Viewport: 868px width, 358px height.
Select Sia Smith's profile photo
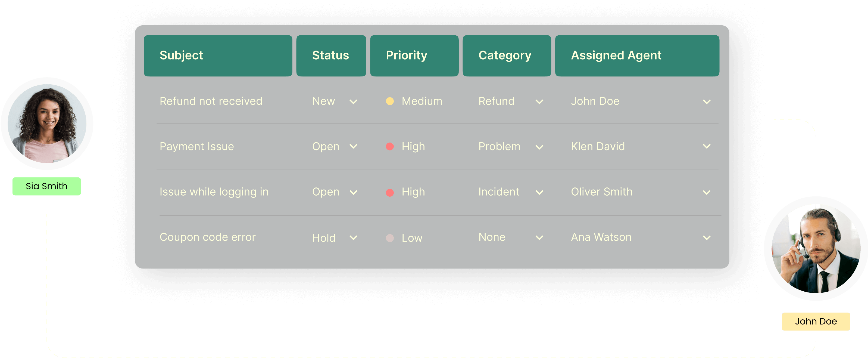point(47,124)
